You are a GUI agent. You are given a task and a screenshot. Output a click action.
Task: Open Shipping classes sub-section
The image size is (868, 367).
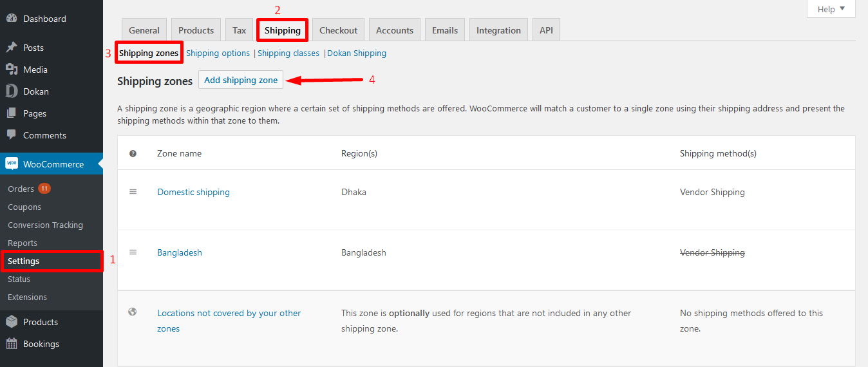coord(288,53)
